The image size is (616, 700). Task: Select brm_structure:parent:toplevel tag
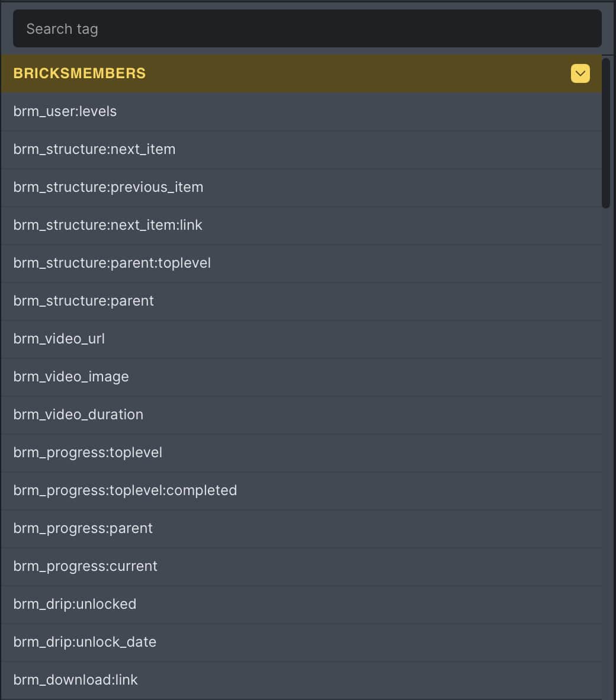pos(112,263)
